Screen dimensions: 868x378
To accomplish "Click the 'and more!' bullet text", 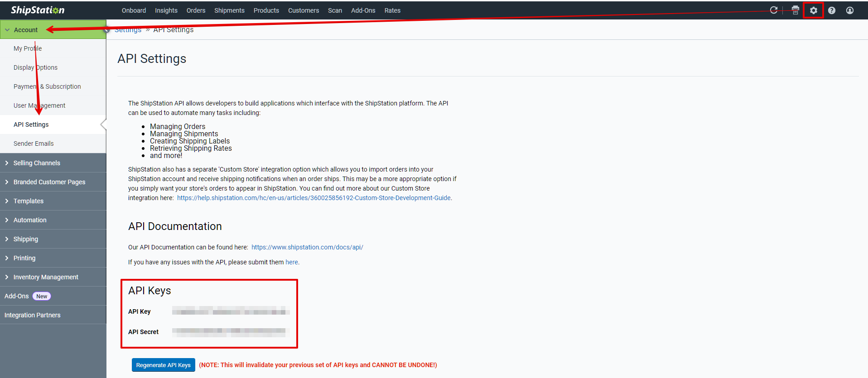I will [x=166, y=155].
